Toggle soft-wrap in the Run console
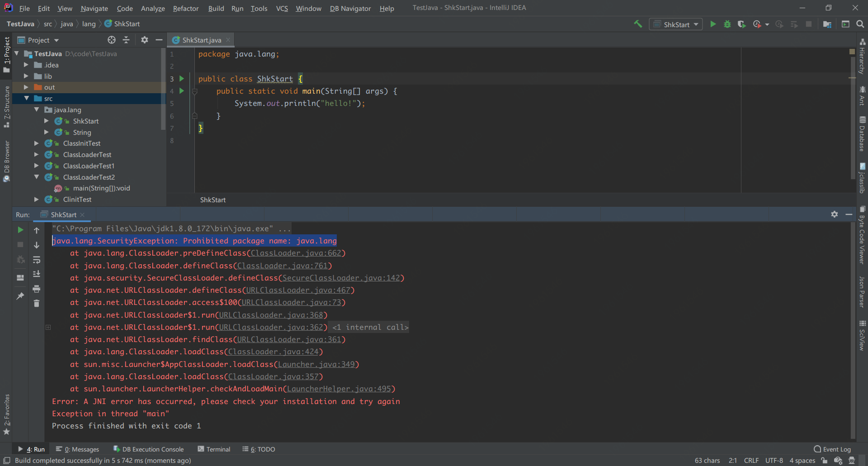The width and height of the screenshot is (868, 466). pyautogui.click(x=37, y=260)
